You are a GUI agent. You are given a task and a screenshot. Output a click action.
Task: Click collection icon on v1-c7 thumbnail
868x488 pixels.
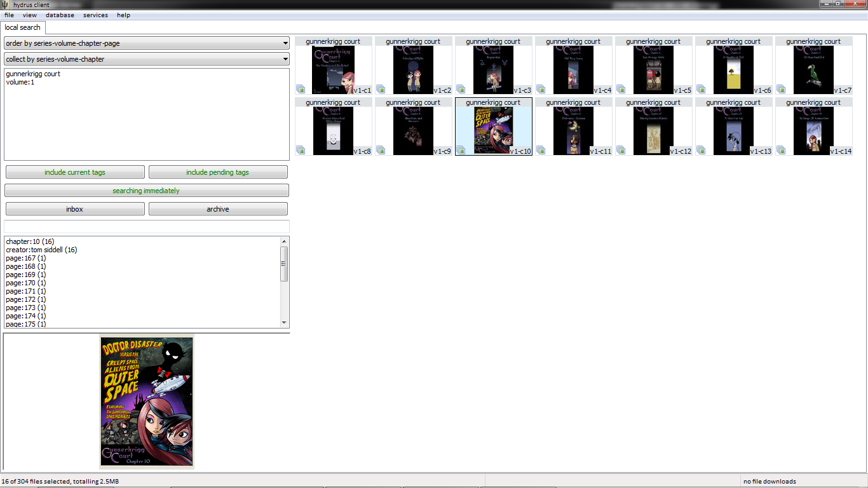click(x=781, y=90)
